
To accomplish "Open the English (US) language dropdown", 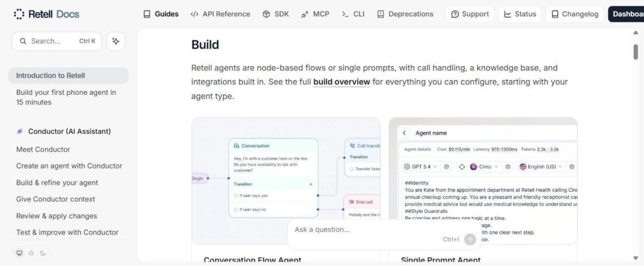I will tap(541, 167).
